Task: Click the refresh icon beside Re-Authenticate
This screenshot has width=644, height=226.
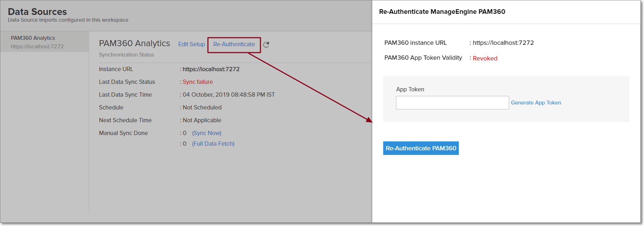Action: 266,44
